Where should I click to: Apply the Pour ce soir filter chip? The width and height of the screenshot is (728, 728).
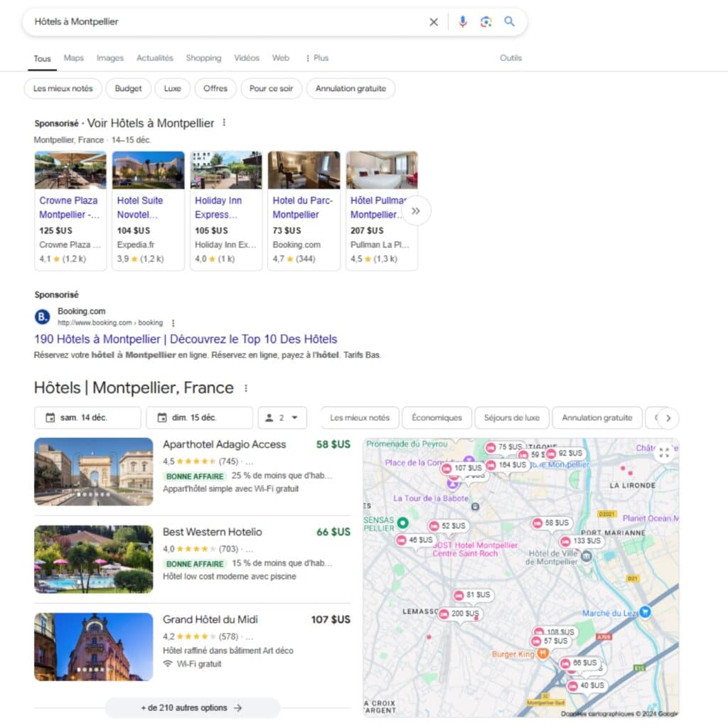point(271,88)
